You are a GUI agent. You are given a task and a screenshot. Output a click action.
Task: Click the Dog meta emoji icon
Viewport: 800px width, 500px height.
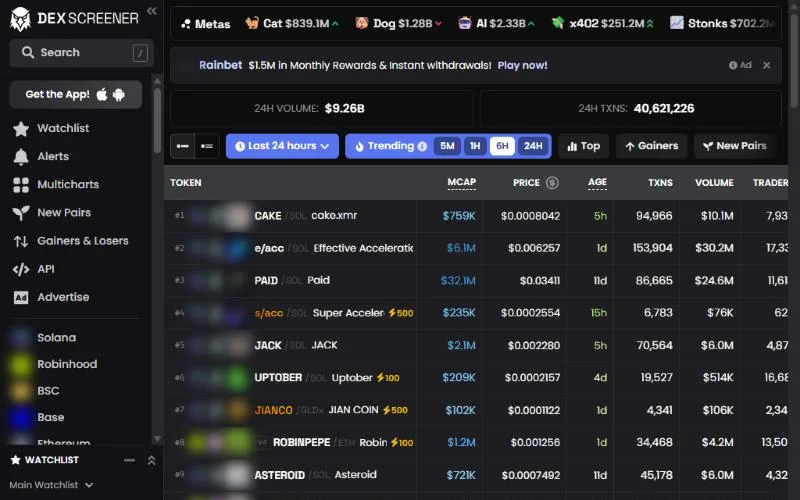pyautogui.click(x=362, y=23)
